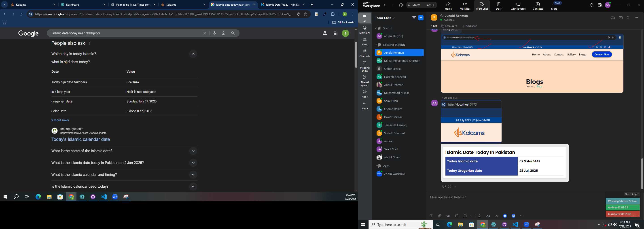The width and height of the screenshot is (644, 229).
Task: Record audio message microphone icon
Action: [479, 216]
